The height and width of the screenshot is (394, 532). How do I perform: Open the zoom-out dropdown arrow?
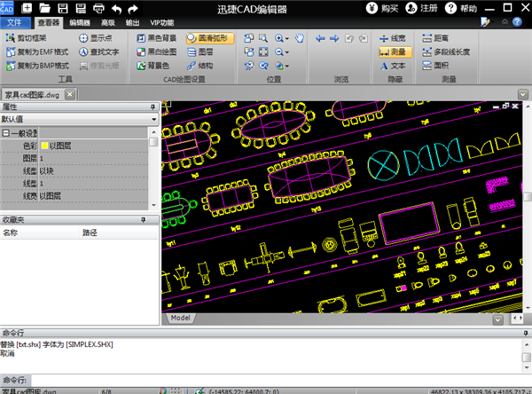coord(287,52)
